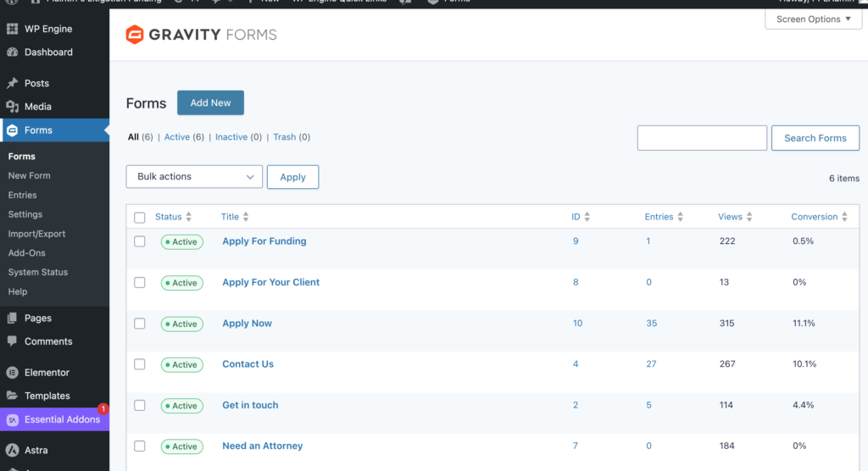Image resolution: width=868 pixels, height=471 pixels.
Task: Expand the Screen Options panel
Action: tap(813, 19)
